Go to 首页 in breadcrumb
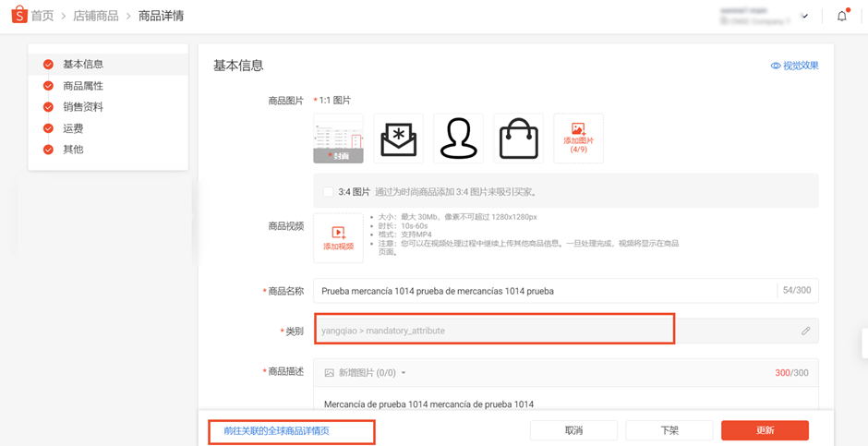 [x=42, y=16]
